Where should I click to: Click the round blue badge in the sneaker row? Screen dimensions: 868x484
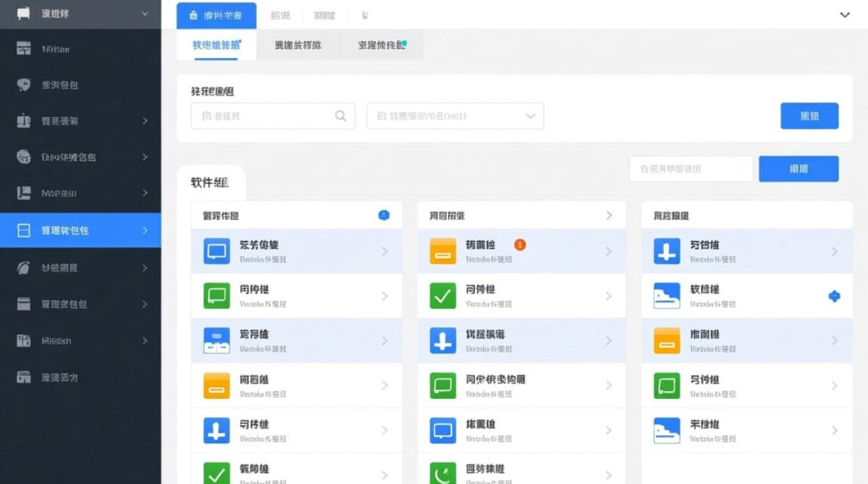[x=834, y=296]
